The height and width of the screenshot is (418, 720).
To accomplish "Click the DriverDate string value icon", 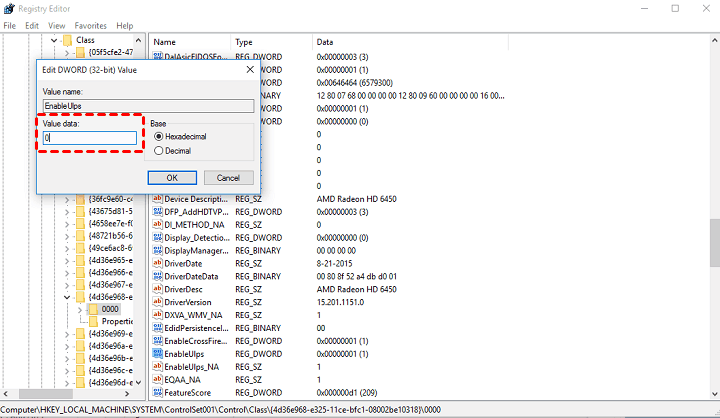I will coord(158,263).
